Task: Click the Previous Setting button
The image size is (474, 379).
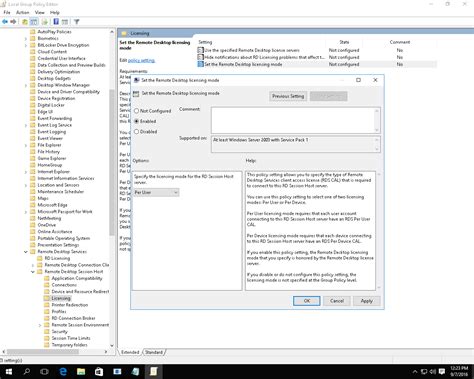Action: pyautogui.click(x=288, y=96)
